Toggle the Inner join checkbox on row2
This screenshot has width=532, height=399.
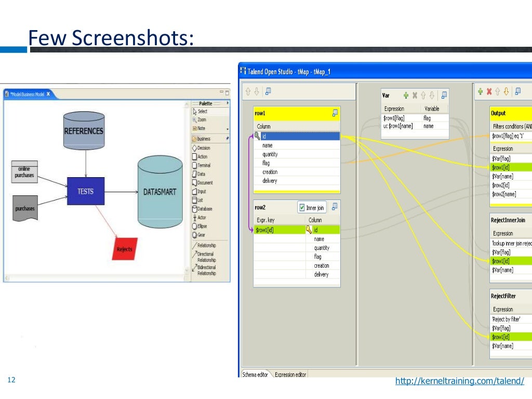pos(302,208)
